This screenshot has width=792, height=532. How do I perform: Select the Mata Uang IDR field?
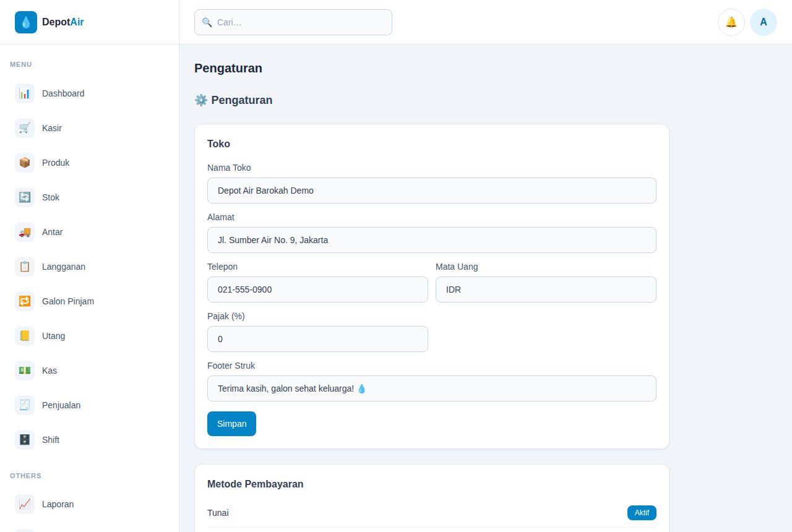(x=546, y=290)
